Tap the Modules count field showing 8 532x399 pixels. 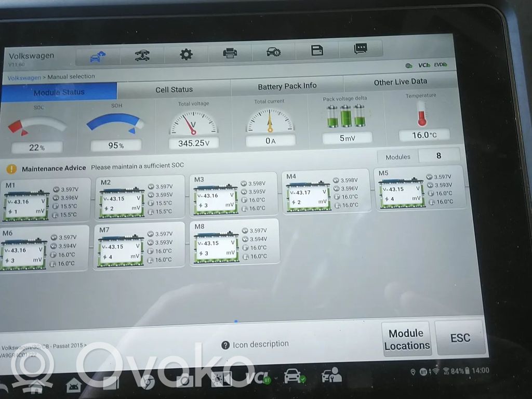[438, 156]
